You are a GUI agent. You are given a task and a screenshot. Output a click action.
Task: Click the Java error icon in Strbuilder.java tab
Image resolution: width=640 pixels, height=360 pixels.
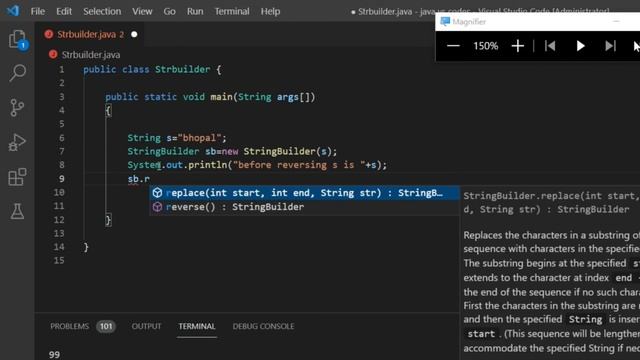49,34
